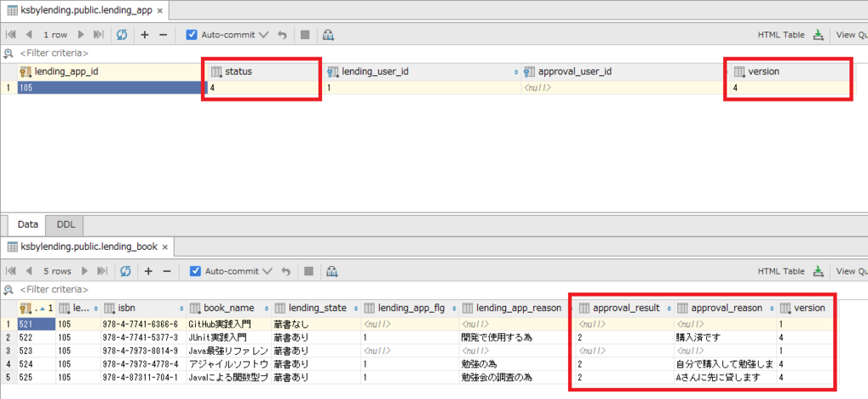Delete the selected row in lending_book table
This screenshot has width=868, height=399.
click(167, 271)
